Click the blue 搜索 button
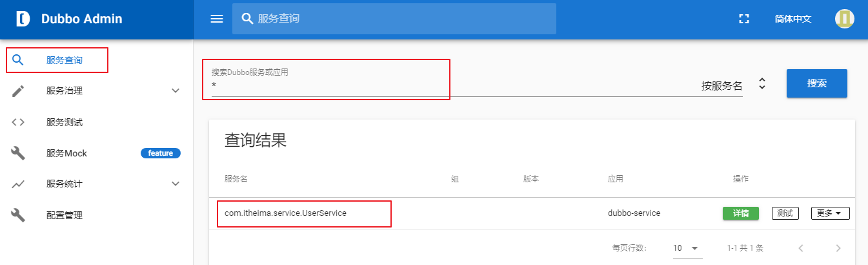The image size is (868, 265). click(816, 83)
